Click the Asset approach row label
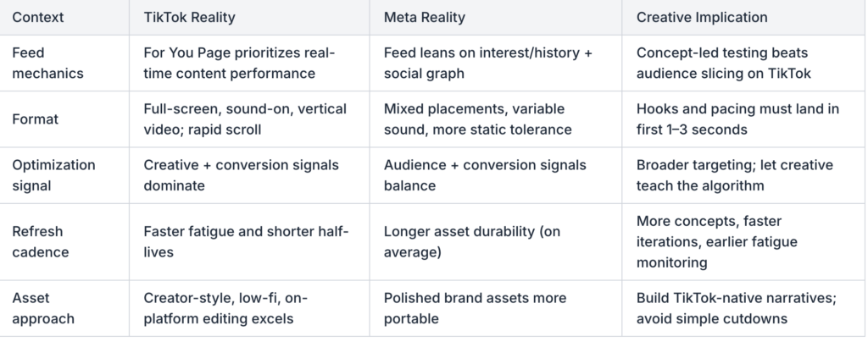The height and width of the screenshot is (342, 868). tap(64, 308)
